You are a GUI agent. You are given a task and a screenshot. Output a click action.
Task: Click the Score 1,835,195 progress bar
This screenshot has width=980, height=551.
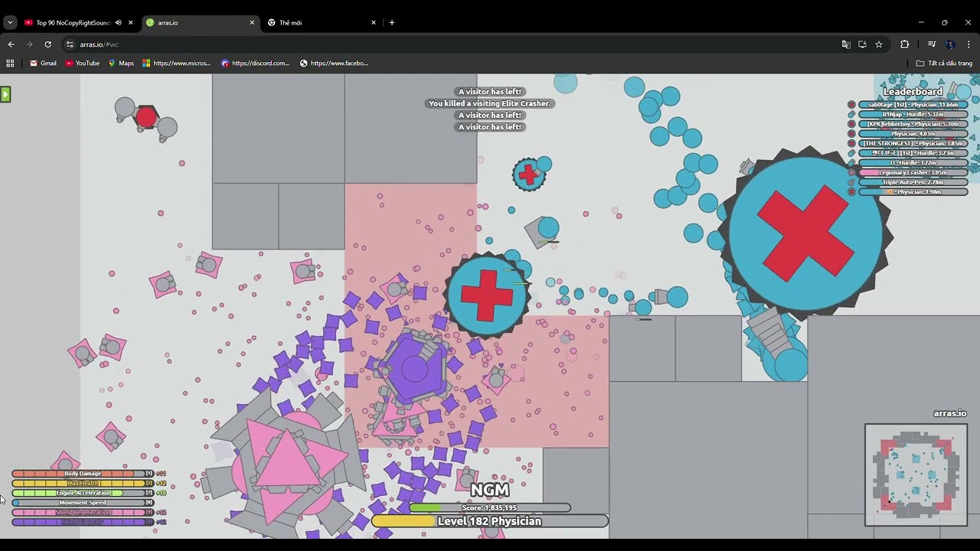click(490, 507)
